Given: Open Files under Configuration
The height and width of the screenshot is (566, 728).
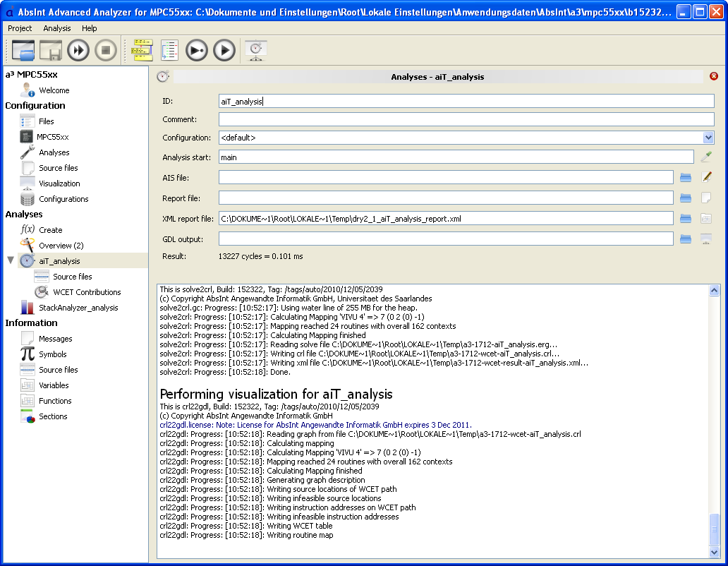Looking at the screenshot, I should click(46, 121).
